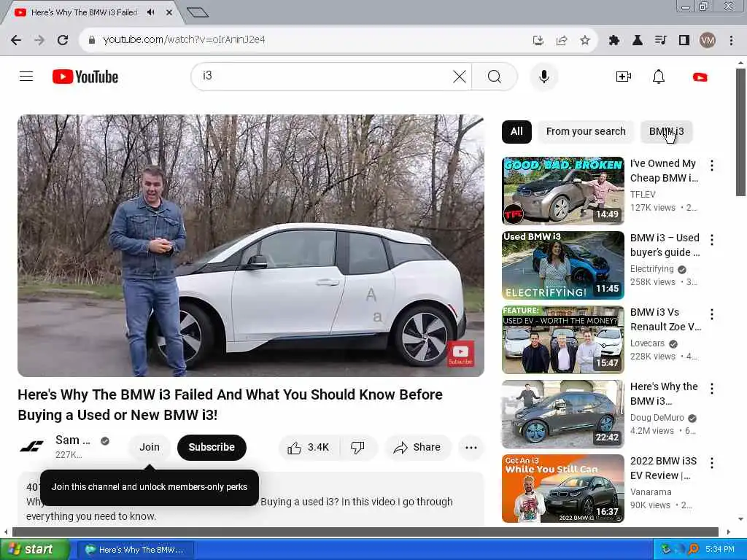
Task: Open Used EV Worth the Money thumbnail
Action: pos(562,339)
